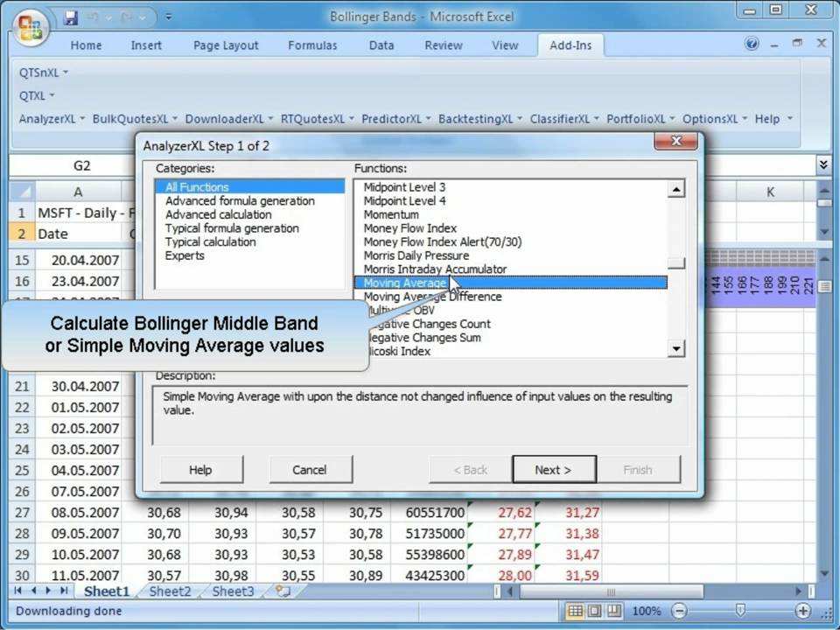This screenshot has width=840, height=630.
Task: Expand the QTSnXL menu
Action: pyautogui.click(x=44, y=73)
